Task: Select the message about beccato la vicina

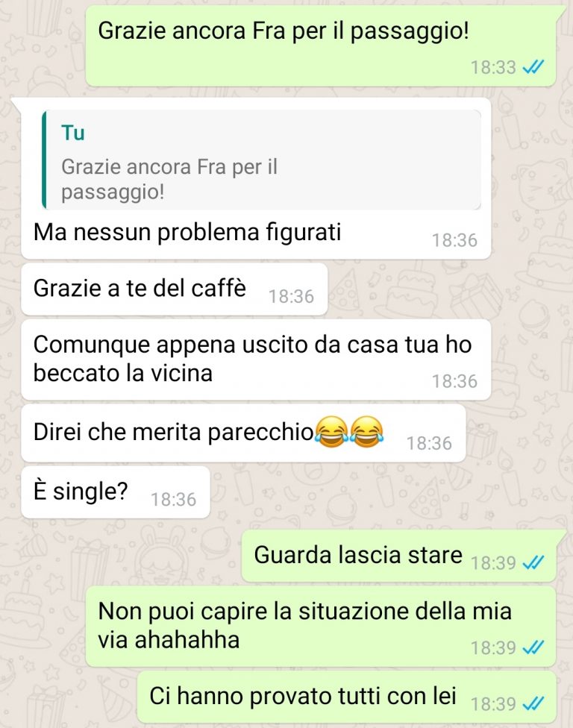Action: click(256, 360)
